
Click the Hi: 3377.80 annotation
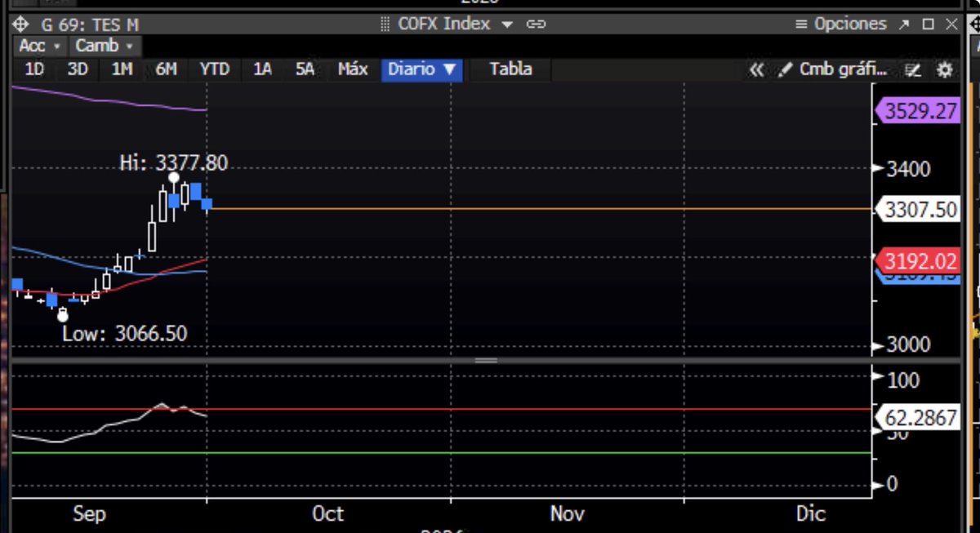(x=174, y=163)
